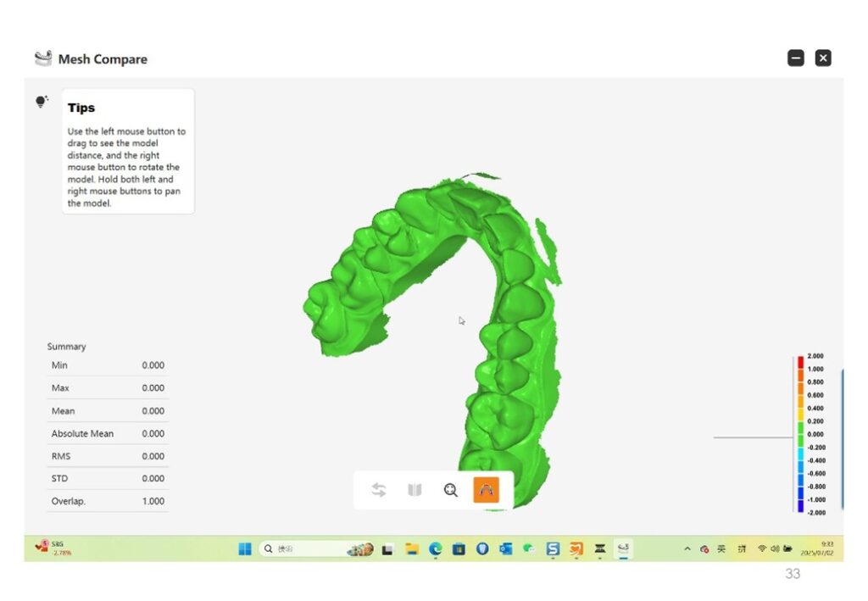The image size is (868, 601).
Task: Click the deviation scale marker line
Action: (x=752, y=437)
